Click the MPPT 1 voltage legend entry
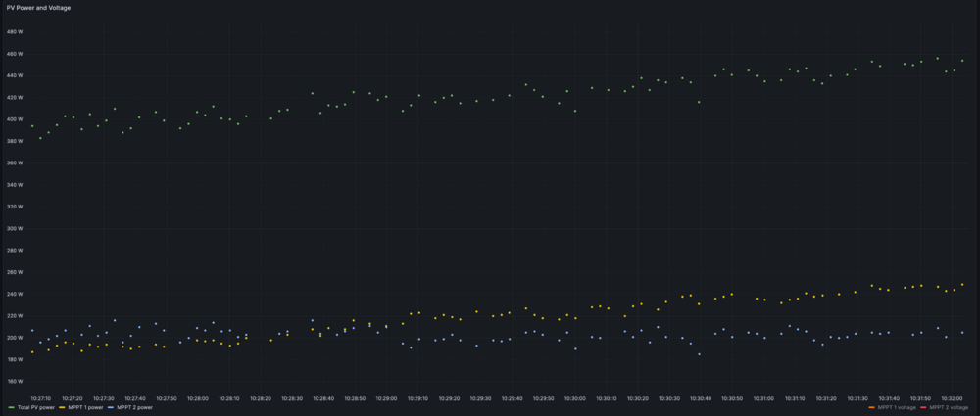 [895, 407]
